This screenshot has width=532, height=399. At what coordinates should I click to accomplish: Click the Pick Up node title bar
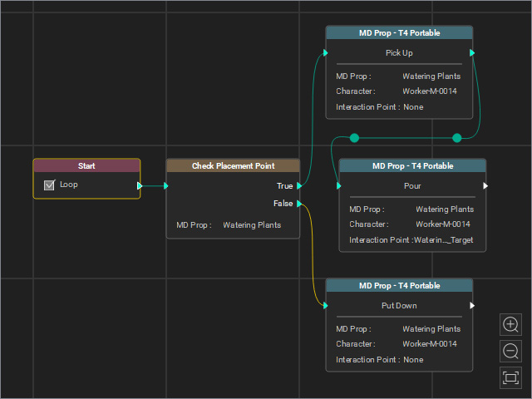pos(399,33)
